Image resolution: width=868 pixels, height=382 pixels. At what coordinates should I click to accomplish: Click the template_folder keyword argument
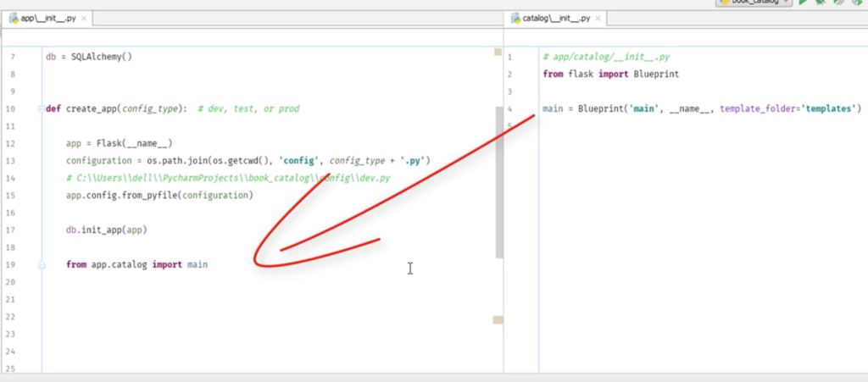(759, 109)
